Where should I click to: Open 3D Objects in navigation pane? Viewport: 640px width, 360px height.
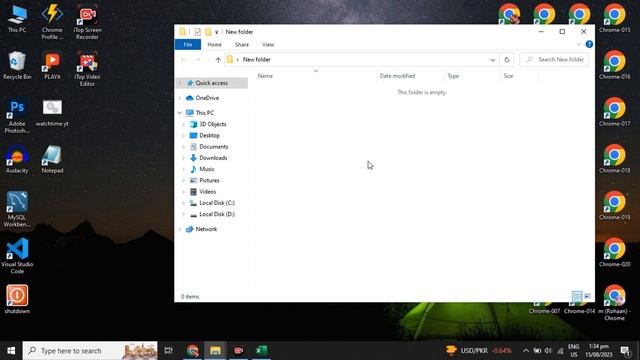click(213, 124)
